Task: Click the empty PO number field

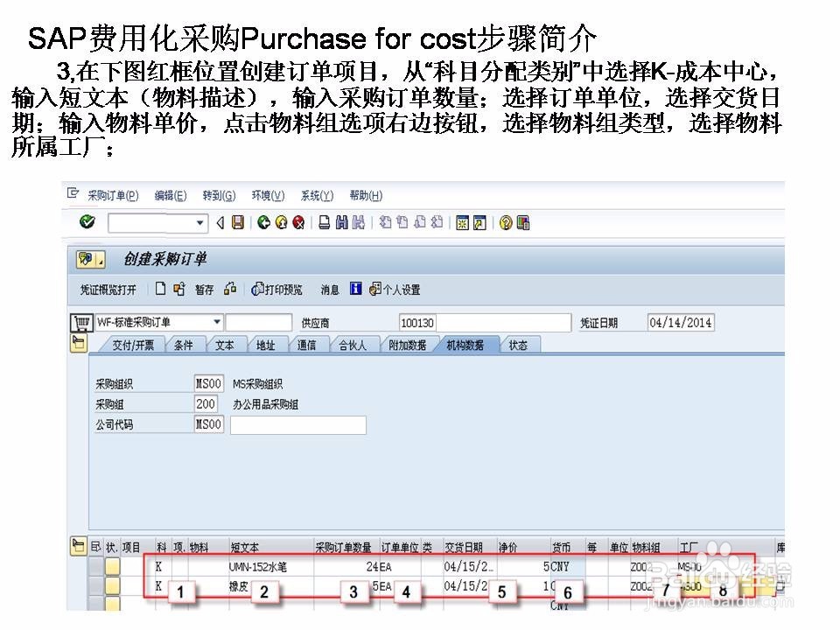Action: 259,323
